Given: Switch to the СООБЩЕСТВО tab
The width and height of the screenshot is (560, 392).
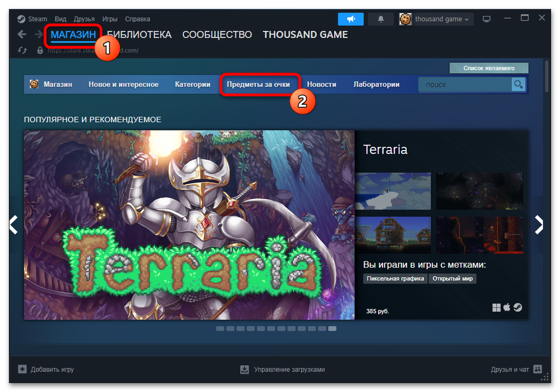Looking at the screenshot, I should [x=217, y=35].
